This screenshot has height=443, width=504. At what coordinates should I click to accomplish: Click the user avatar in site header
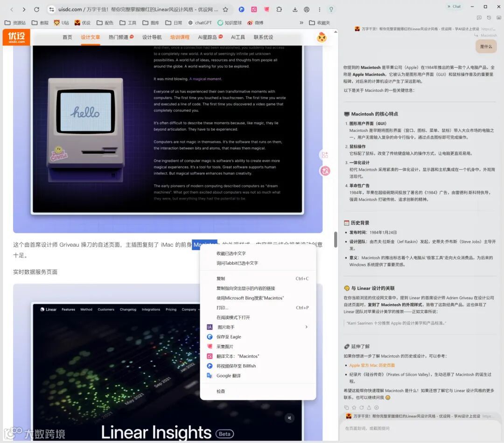[322, 38]
